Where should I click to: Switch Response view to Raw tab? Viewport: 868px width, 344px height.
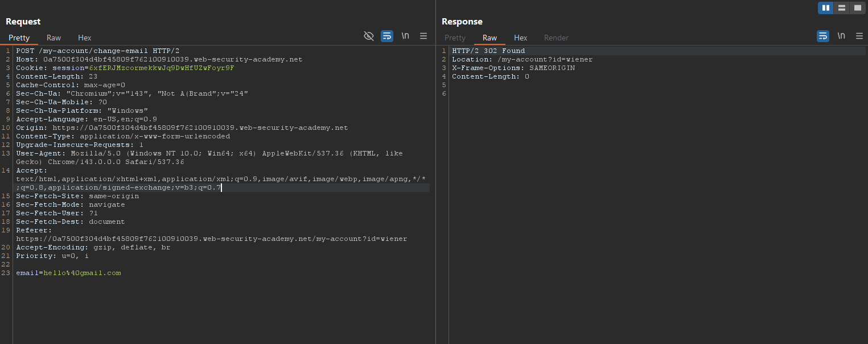point(489,38)
